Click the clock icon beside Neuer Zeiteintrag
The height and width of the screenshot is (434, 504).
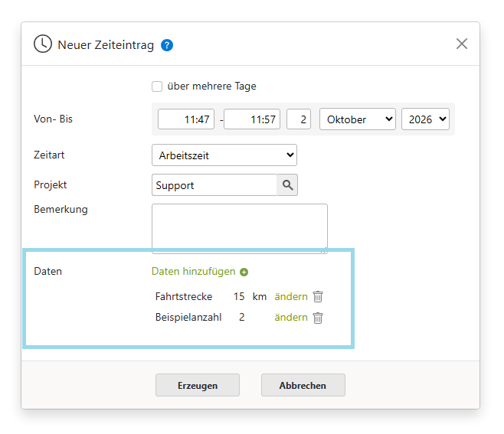click(43, 44)
